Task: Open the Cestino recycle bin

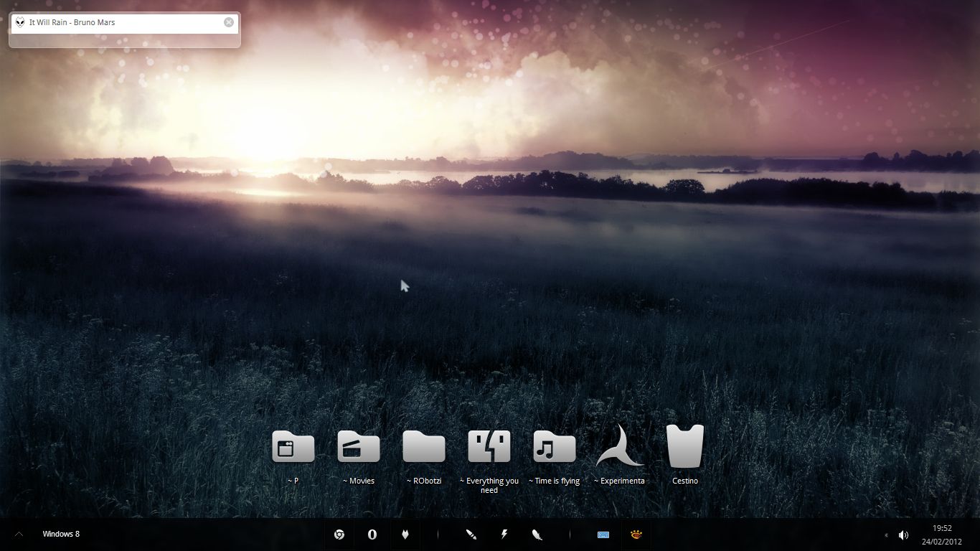Action: click(685, 446)
